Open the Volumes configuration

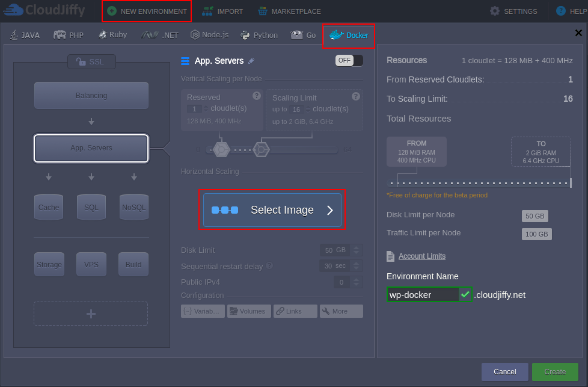(x=249, y=311)
